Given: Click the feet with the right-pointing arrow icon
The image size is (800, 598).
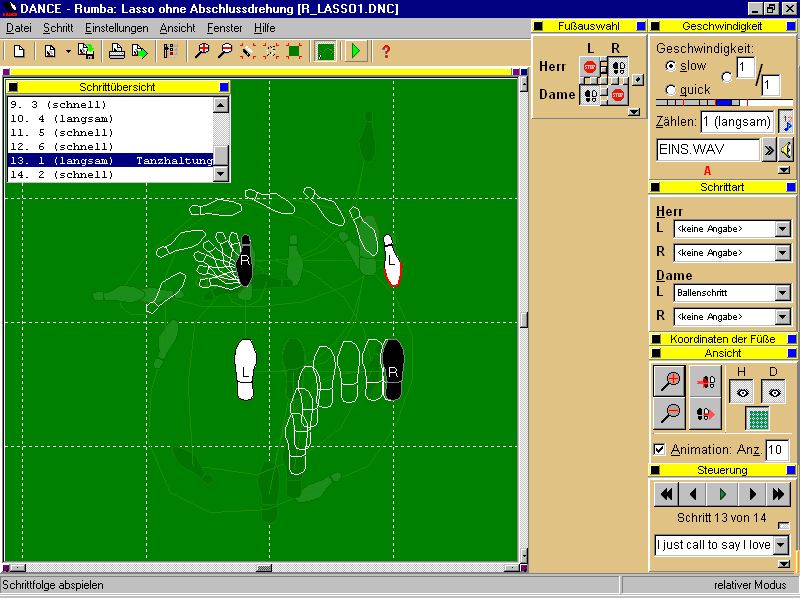Looking at the screenshot, I should pos(705,414).
